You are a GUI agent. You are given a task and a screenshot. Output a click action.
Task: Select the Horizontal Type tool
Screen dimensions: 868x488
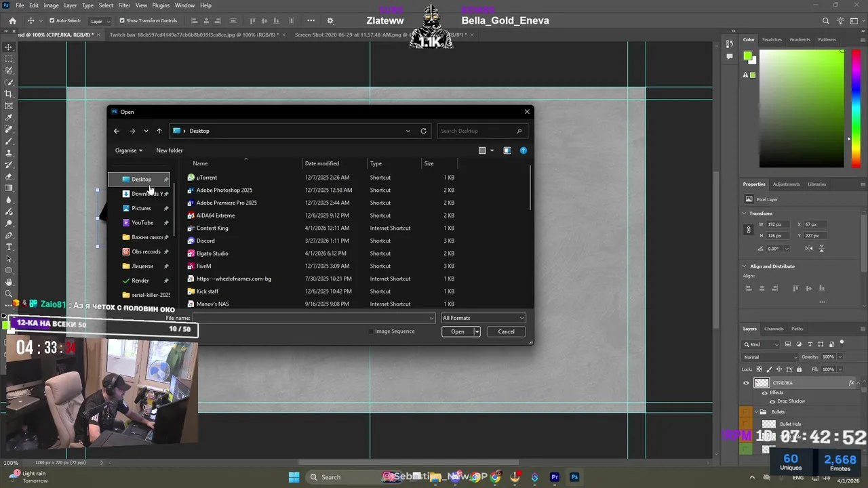[x=9, y=247]
